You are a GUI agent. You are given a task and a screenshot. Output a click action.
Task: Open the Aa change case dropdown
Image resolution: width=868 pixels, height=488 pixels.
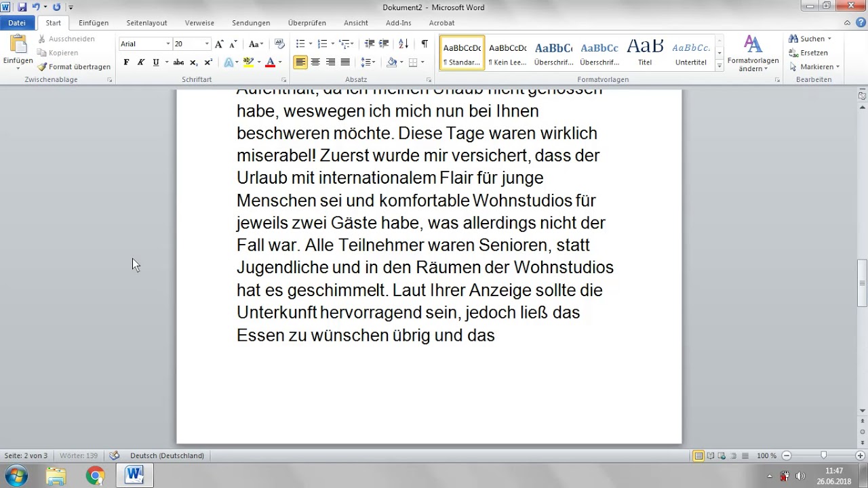click(256, 44)
